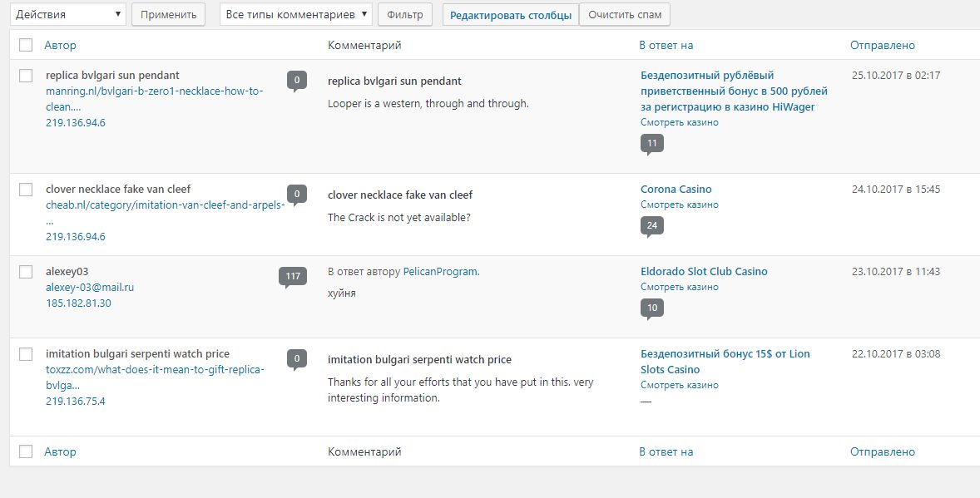
Task: Open the Редактировать столбцы link
Action: point(511,15)
